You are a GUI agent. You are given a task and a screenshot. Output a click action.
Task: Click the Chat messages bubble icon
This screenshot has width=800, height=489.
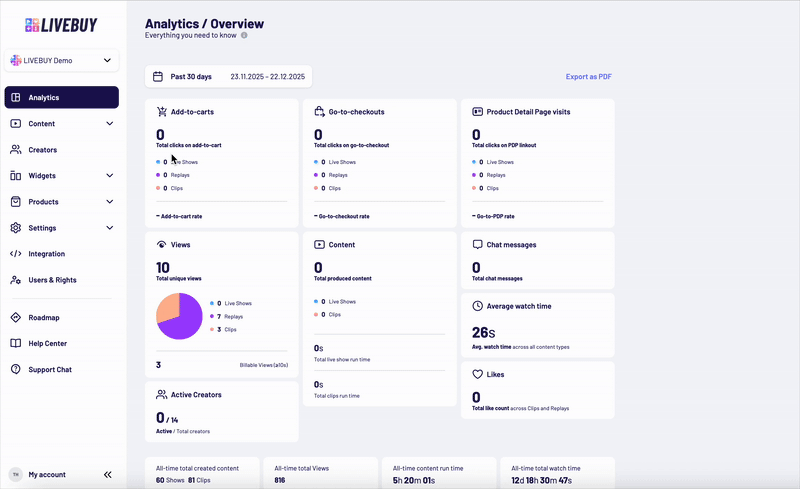point(478,244)
